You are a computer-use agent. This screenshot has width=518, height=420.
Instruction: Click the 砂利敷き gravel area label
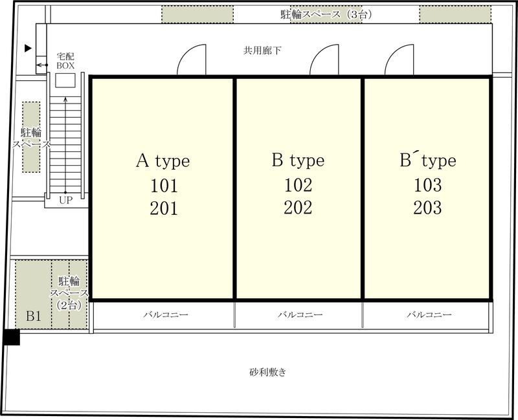(267, 373)
